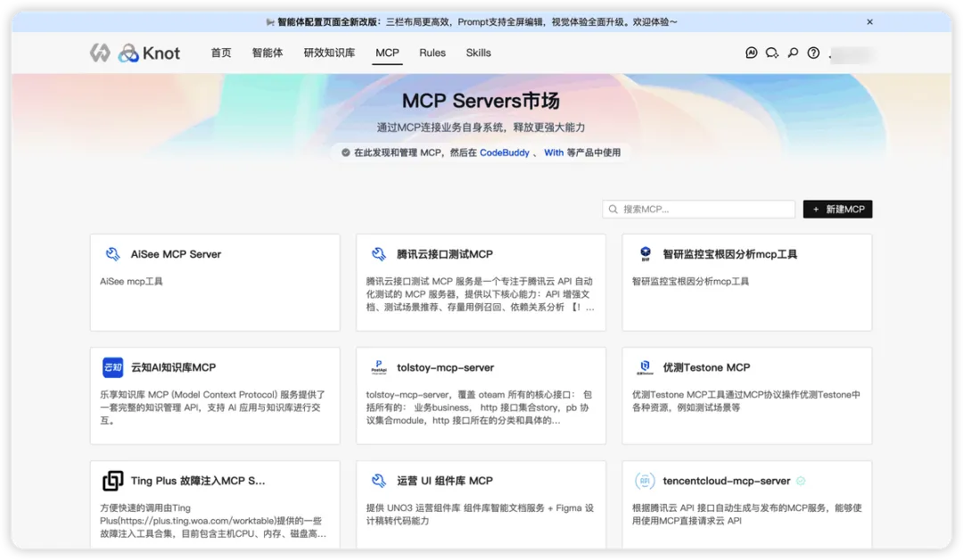The image size is (963, 560).
Task: Follow the With link
Action: 554,152
